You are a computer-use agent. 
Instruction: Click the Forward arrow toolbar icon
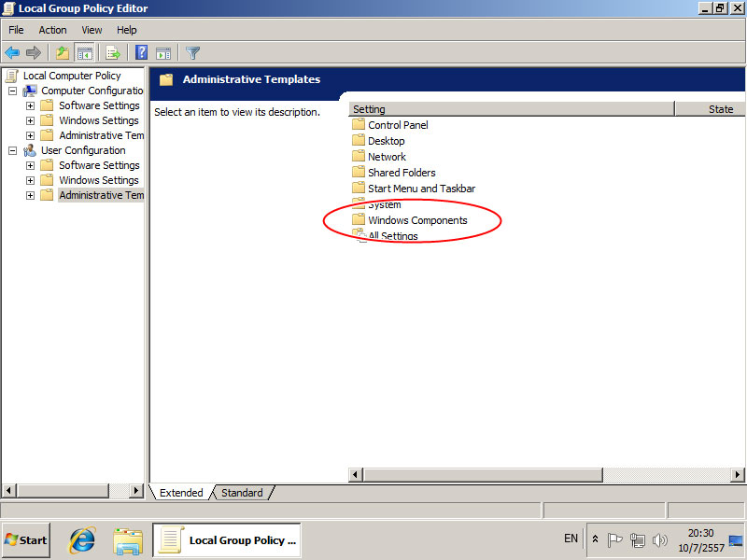34,53
